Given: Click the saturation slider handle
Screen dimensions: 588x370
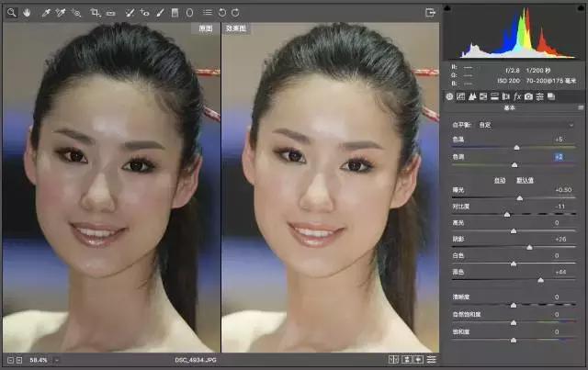Looking at the screenshot, I should coord(514,340).
